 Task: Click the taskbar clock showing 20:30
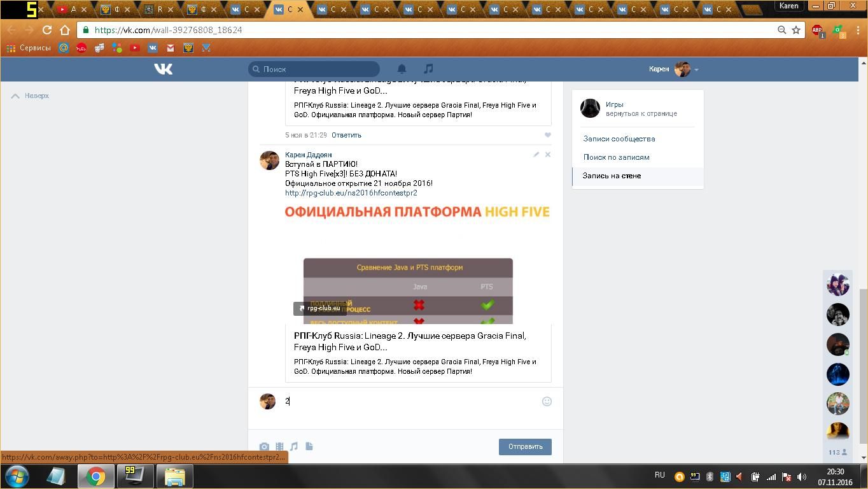835,476
